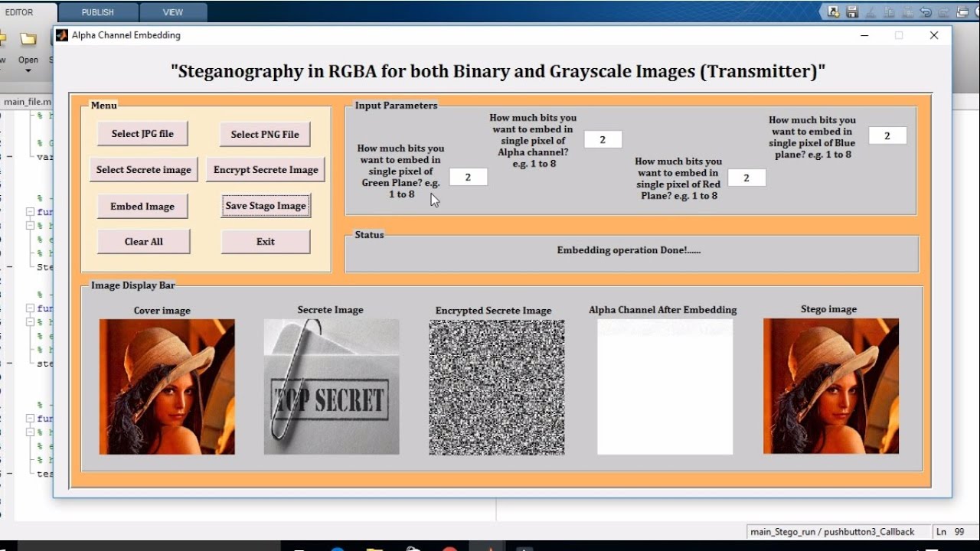Click the 'Steganography in RGBA' title heading

tap(498, 71)
